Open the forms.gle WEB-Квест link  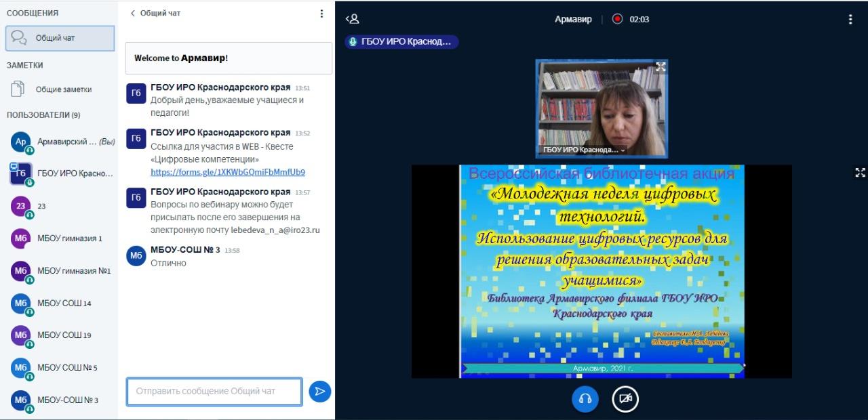click(227, 172)
